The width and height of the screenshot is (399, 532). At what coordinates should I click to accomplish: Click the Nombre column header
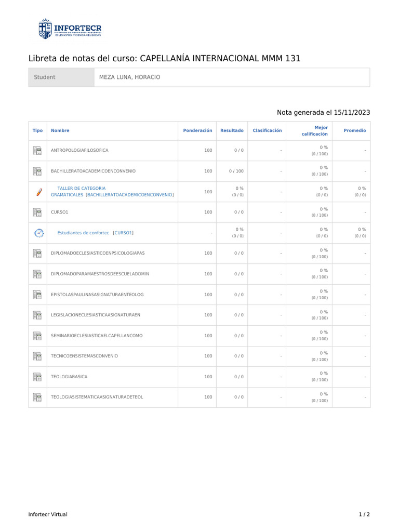click(60, 131)
